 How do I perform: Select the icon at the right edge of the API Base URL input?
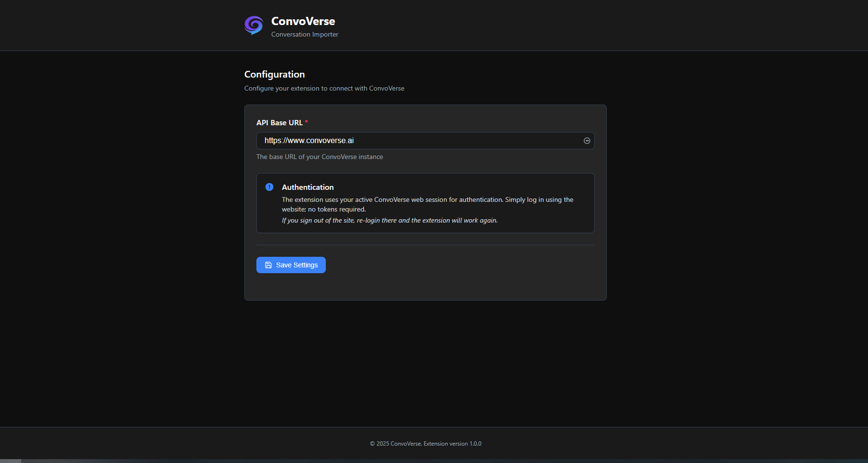(x=587, y=141)
